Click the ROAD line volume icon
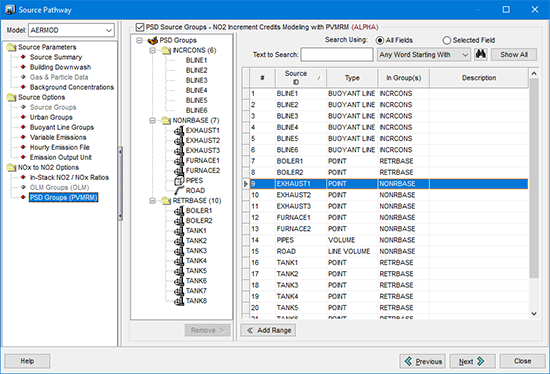Screen dimensions: 550x374 click(179, 191)
